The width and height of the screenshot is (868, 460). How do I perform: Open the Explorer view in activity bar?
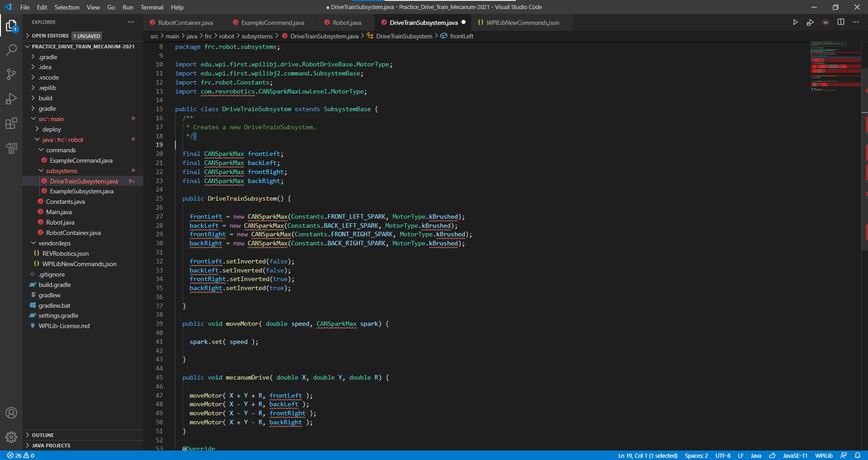(11, 26)
